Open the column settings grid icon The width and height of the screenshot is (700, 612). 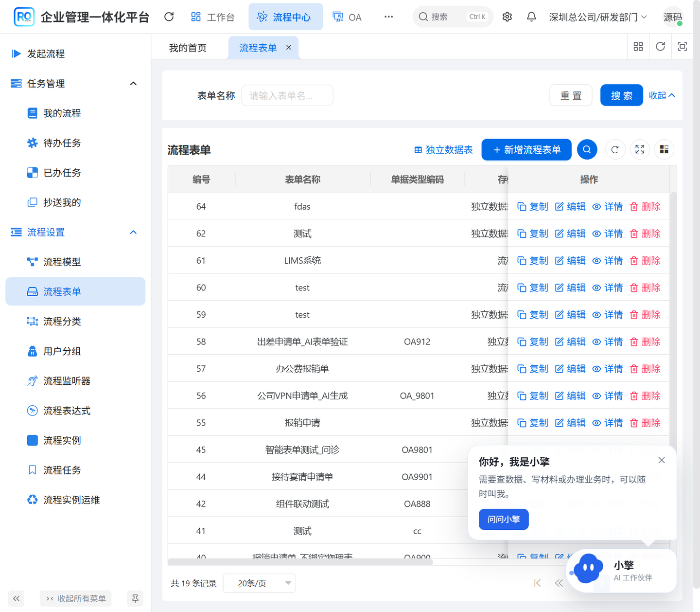pos(664,150)
